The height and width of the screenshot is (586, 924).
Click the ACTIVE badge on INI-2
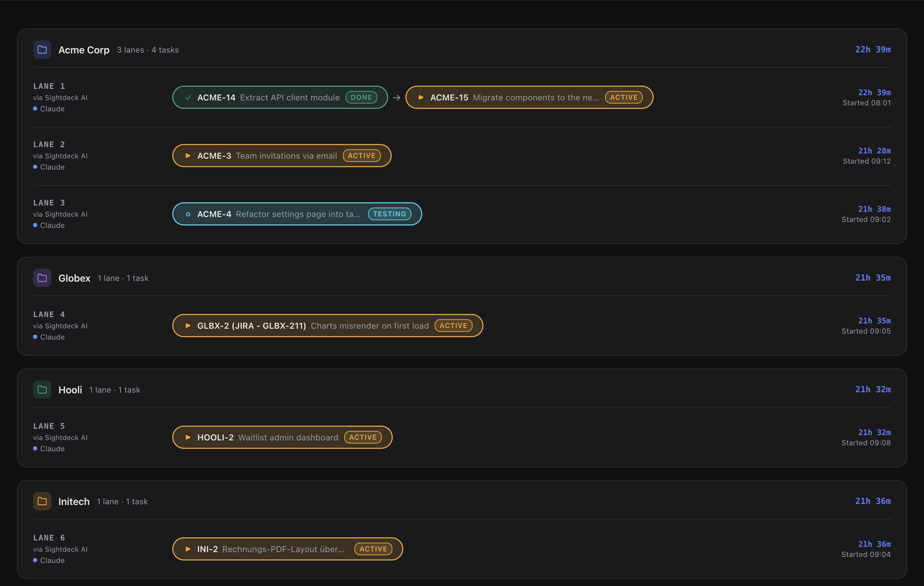tap(373, 549)
